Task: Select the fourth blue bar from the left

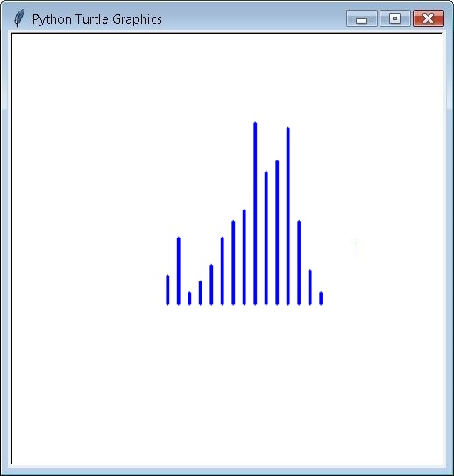Action: 201,293
